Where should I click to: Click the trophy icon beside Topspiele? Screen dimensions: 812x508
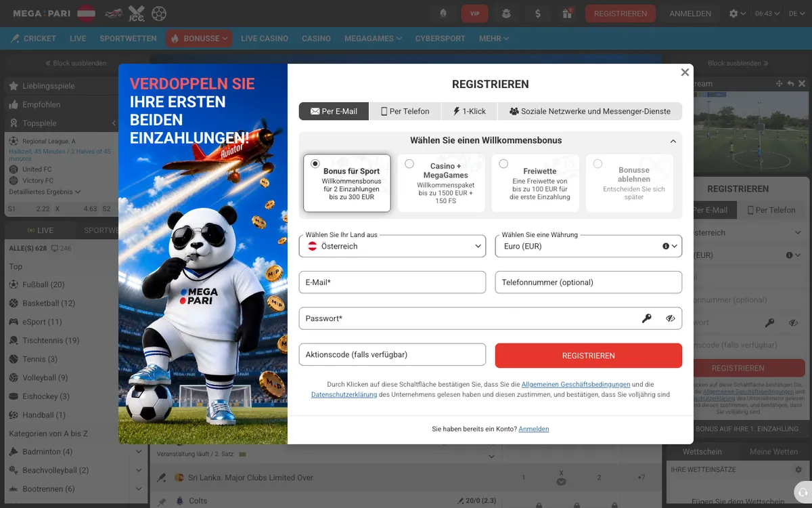click(x=14, y=123)
